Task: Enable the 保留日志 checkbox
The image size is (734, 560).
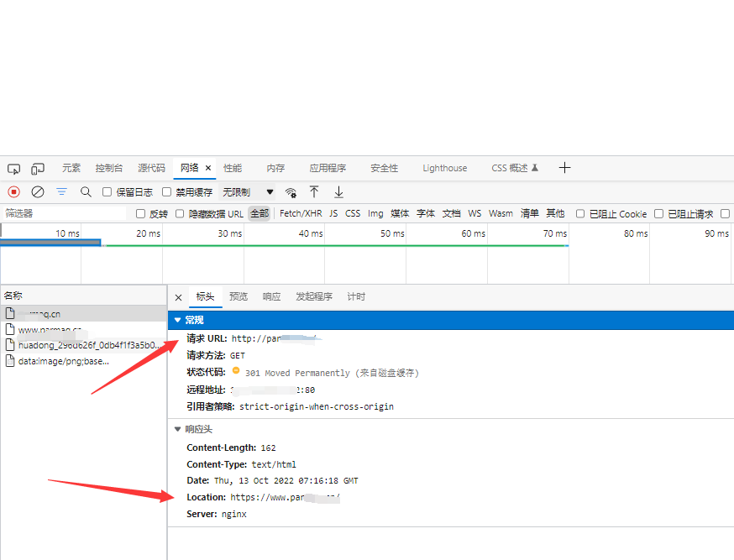Action: [105, 191]
